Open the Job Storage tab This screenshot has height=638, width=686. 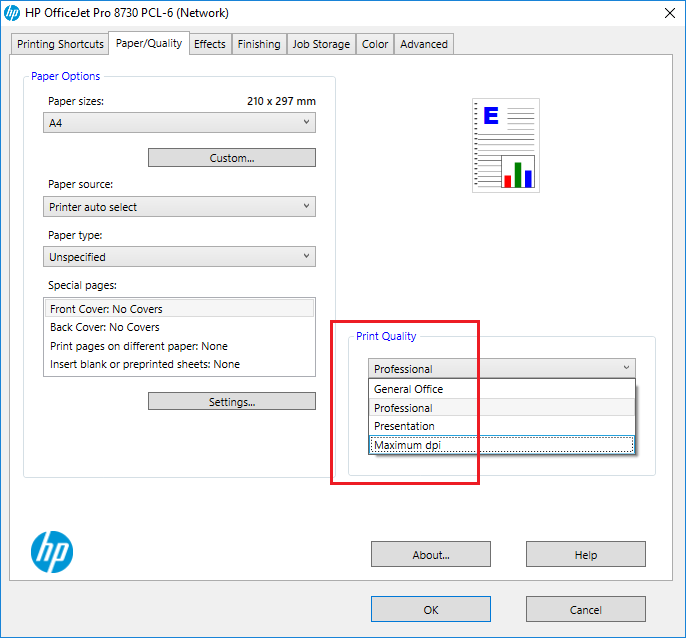click(321, 44)
